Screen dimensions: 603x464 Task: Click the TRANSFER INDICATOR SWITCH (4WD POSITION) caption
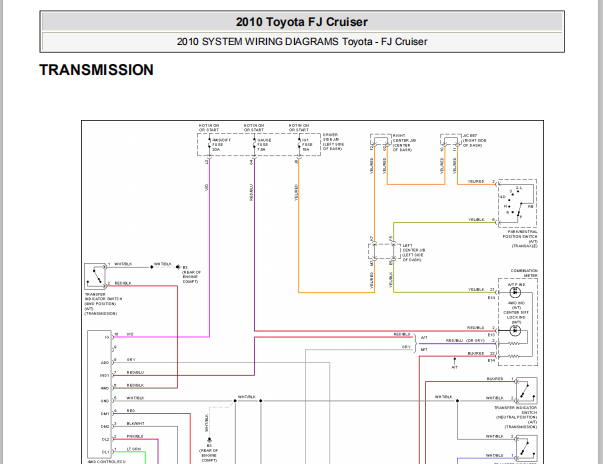(103, 304)
